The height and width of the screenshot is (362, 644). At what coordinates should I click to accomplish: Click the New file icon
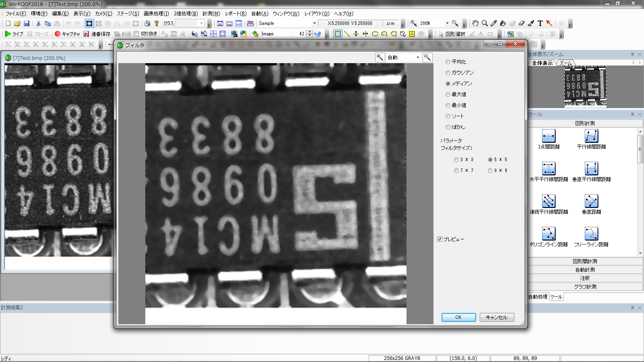(8, 23)
